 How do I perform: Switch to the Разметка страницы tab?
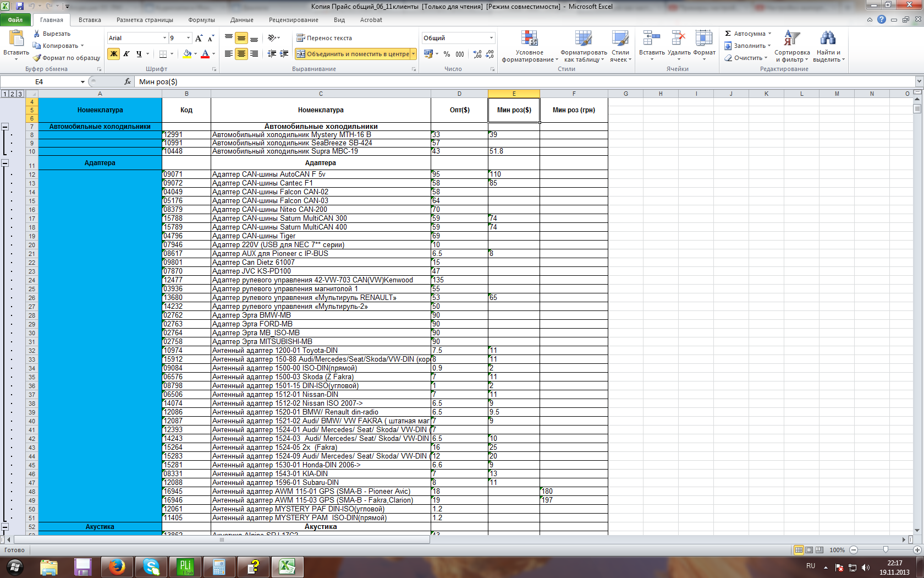coord(145,20)
